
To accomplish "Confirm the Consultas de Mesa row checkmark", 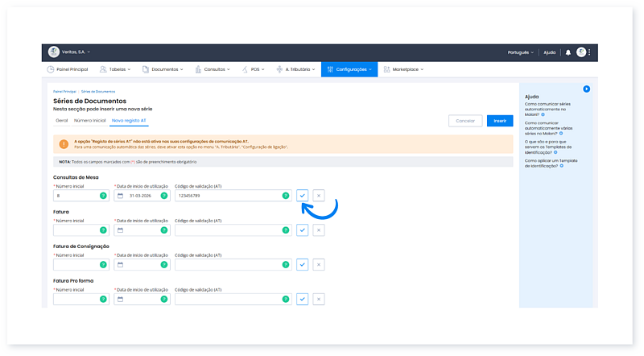I will (302, 196).
